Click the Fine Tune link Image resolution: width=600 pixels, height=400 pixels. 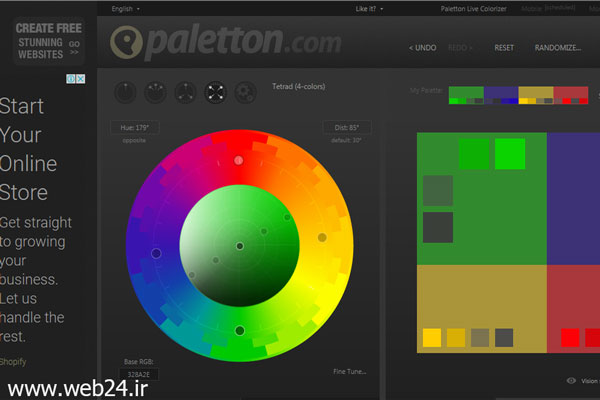[x=349, y=372]
